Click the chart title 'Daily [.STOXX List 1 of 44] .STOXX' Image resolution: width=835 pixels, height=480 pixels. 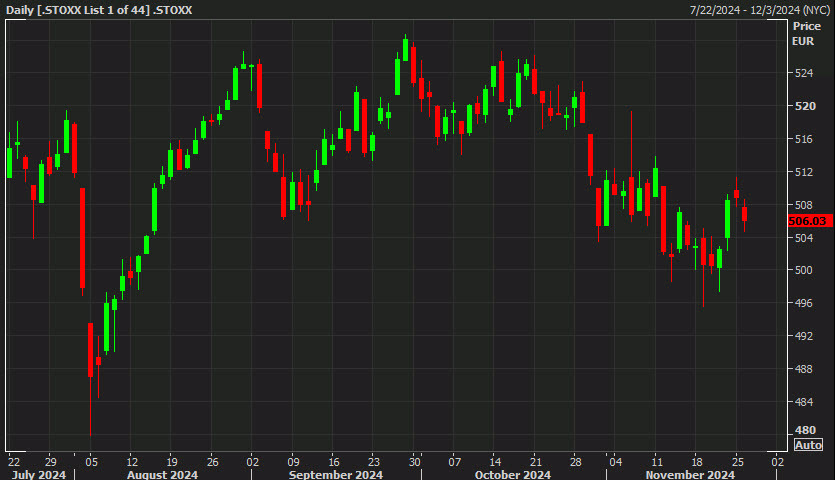[99, 10]
